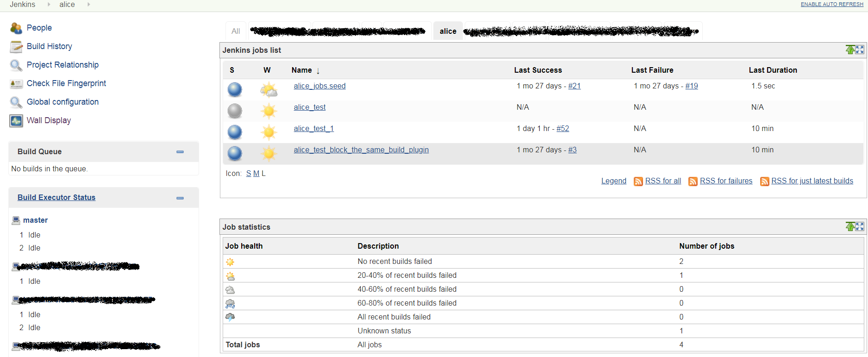
Task: Click weather icon for alice_test_block_the_same_build_plugin
Action: click(x=269, y=153)
